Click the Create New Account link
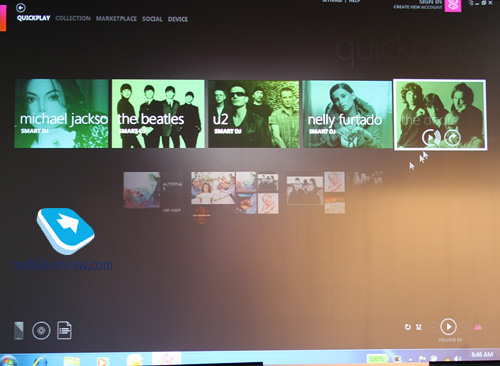 pyautogui.click(x=418, y=7)
